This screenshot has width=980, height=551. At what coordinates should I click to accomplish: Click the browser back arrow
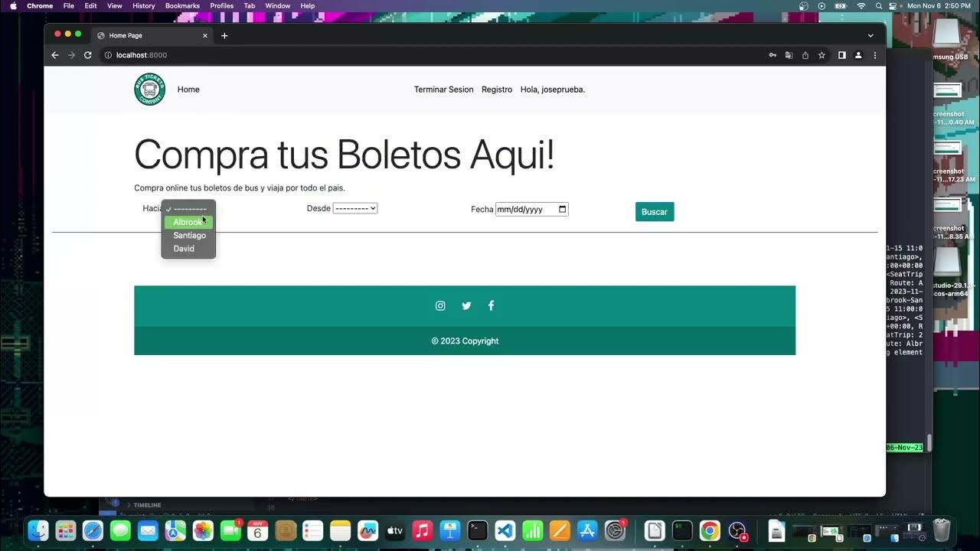coord(54,55)
